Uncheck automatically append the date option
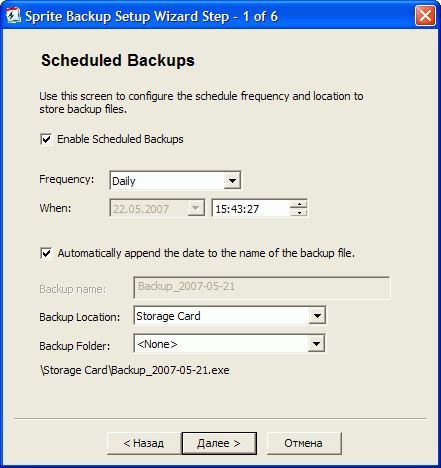The height and width of the screenshot is (468, 441). (46, 253)
